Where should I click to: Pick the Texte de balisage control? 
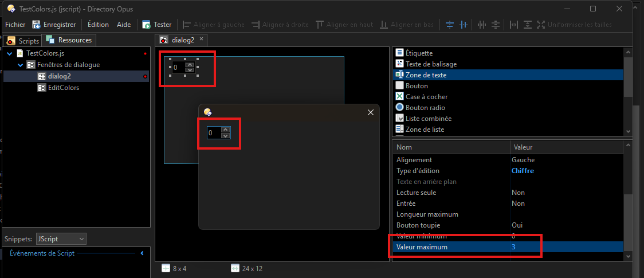pos(431,64)
